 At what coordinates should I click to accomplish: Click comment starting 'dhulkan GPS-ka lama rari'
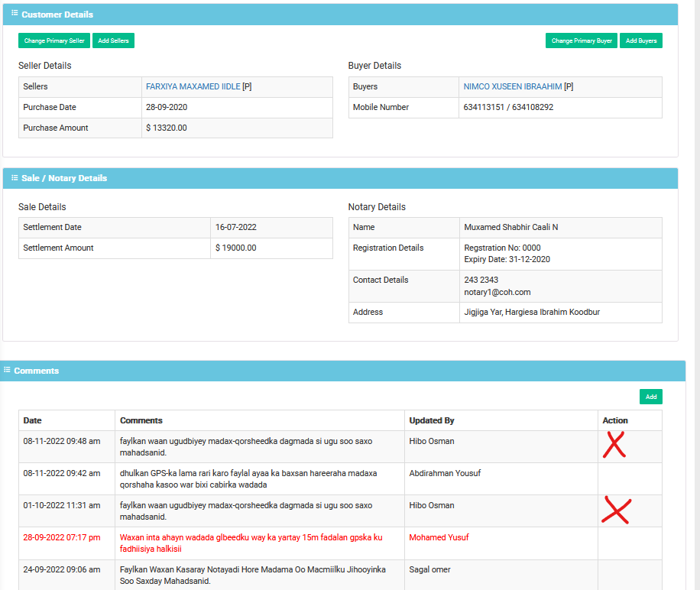click(x=248, y=479)
